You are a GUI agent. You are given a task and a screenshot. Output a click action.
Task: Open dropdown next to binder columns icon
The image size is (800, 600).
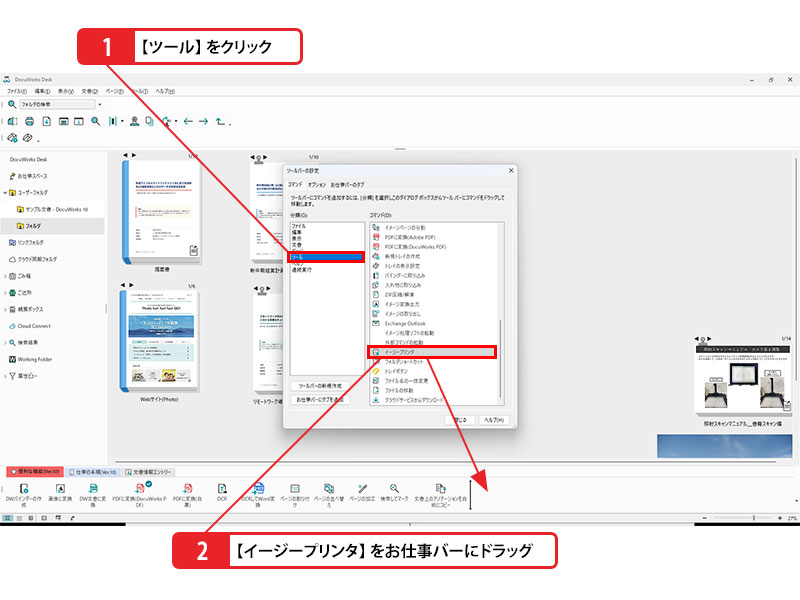[x=122, y=121]
